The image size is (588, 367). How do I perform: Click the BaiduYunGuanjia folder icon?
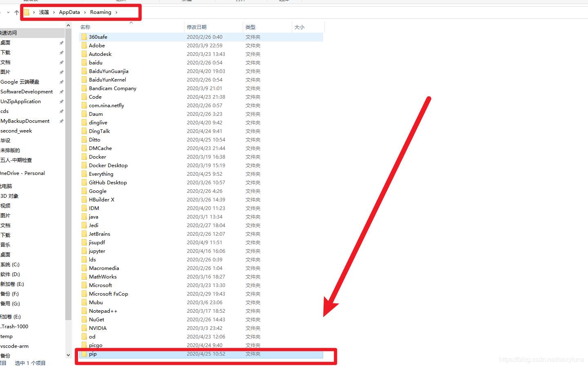pos(84,71)
